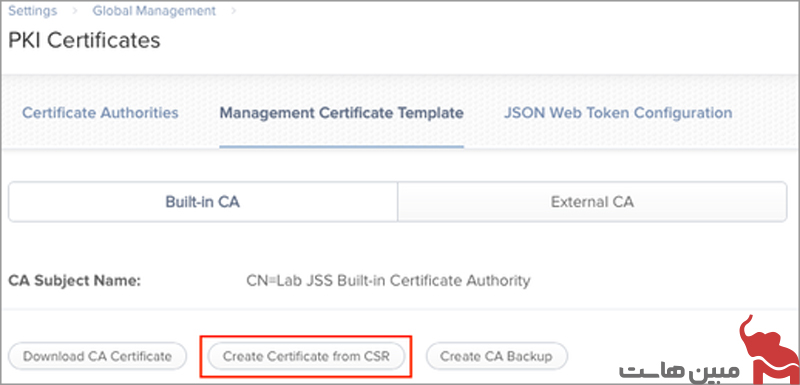The height and width of the screenshot is (385, 800).
Task: Select the CA subject name value text
Action: point(388,280)
